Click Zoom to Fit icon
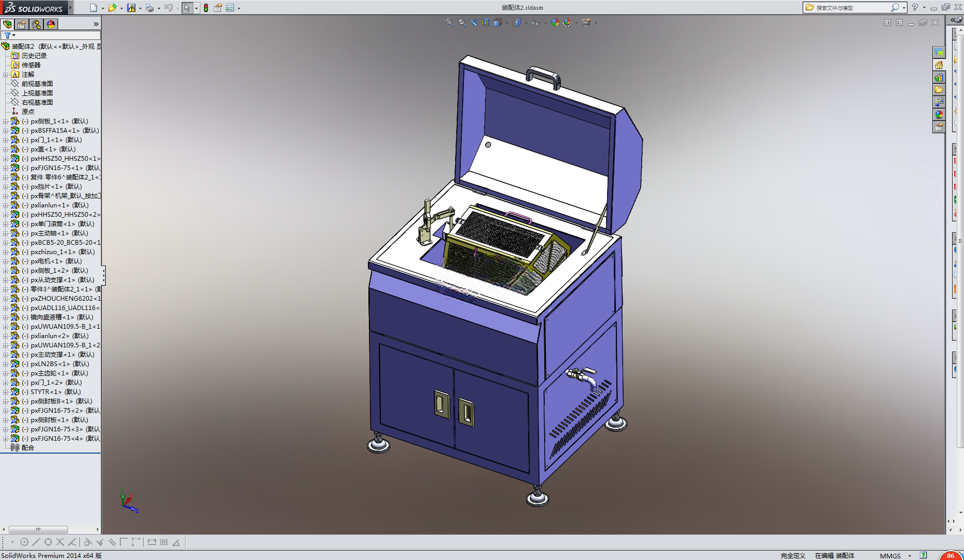 click(x=450, y=22)
